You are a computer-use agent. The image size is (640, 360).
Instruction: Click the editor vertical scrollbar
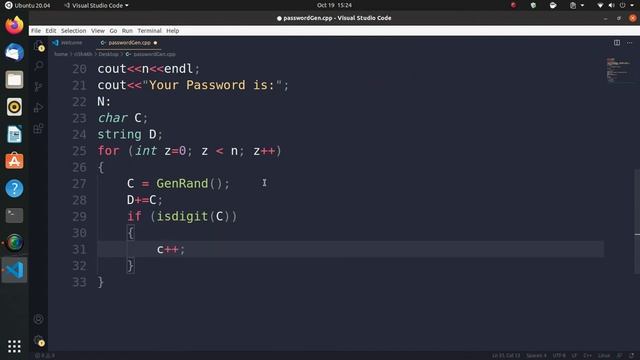637,221
